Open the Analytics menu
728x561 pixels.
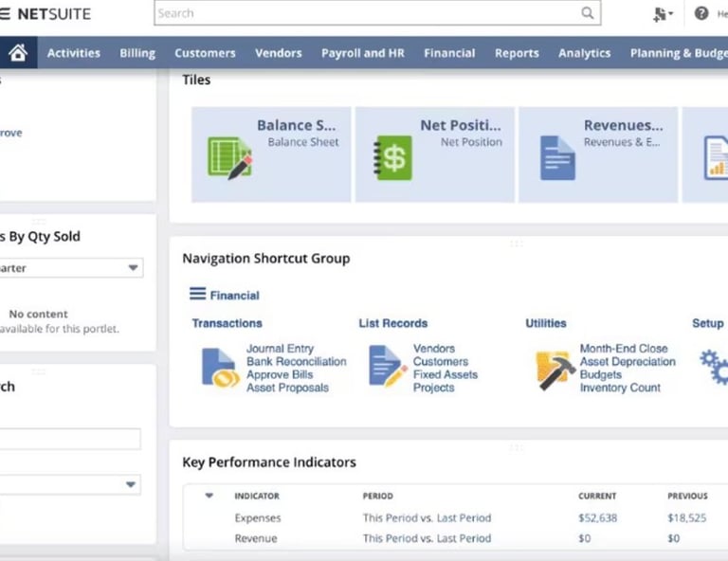pyautogui.click(x=584, y=53)
